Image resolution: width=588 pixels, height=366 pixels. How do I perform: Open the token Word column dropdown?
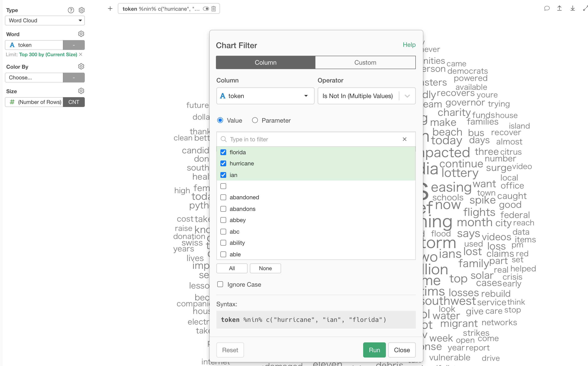click(x=34, y=45)
